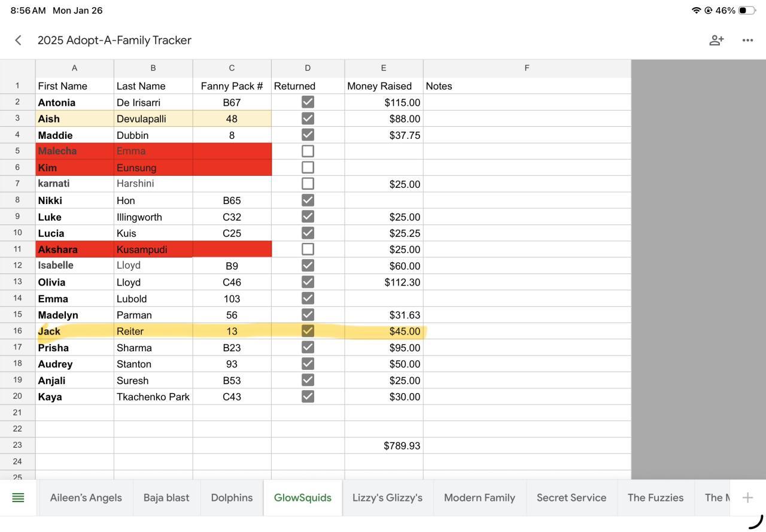This screenshot has width=766, height=532.
Task: Select the cell containing Stanton
Action: tap(153, 364)
